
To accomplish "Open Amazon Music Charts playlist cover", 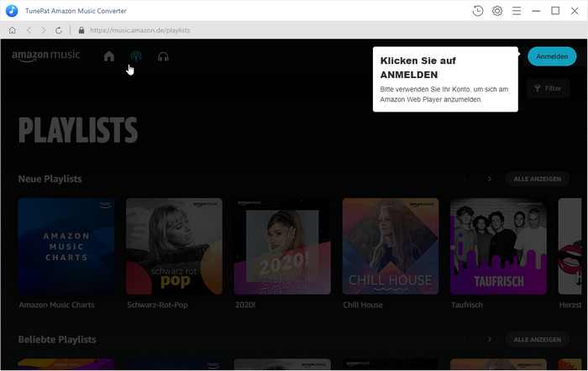I will (x=66, y=246).
